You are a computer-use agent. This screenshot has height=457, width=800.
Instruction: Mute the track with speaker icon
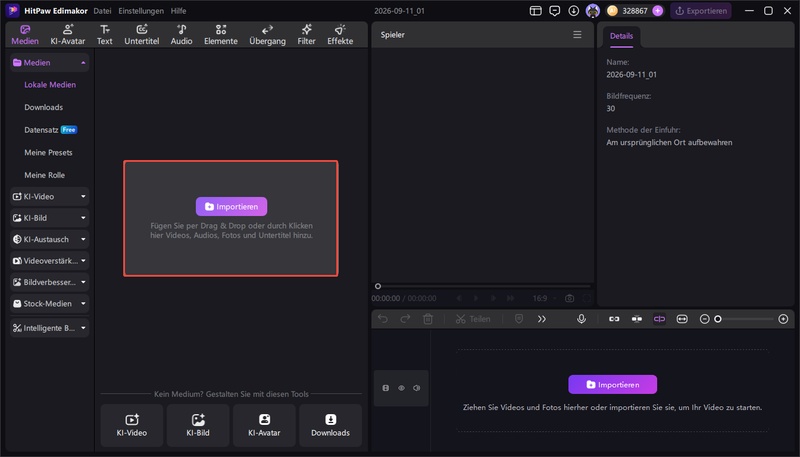click(x=417, y=388)
